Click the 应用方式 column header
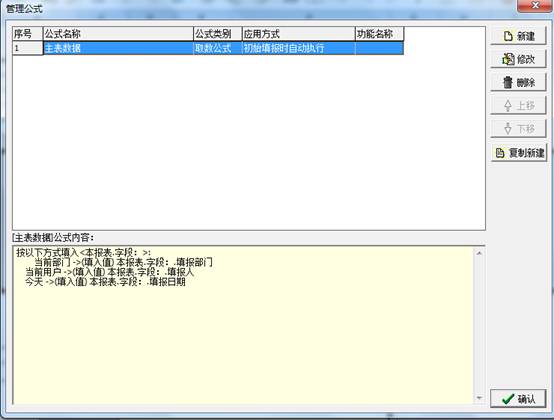This screenshot has width=554, height=420. click(x=299, y=34)
